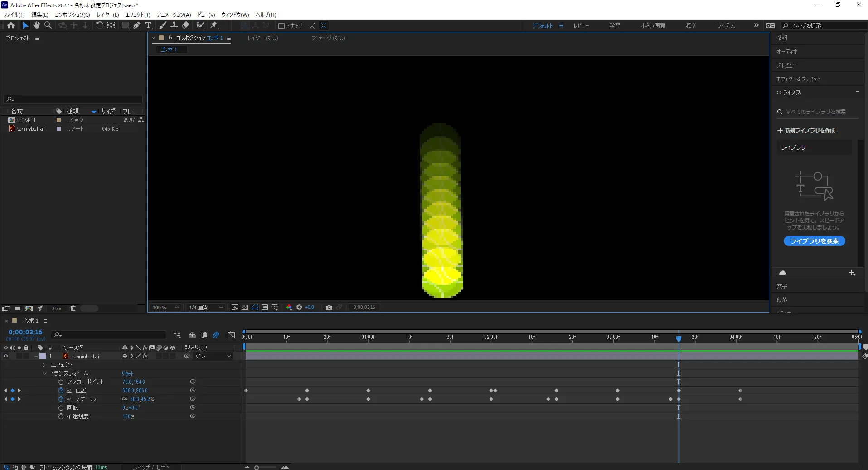Open the parent link dropdown set to なし
The image size is (868, 470).
click(x=213, y=357)
